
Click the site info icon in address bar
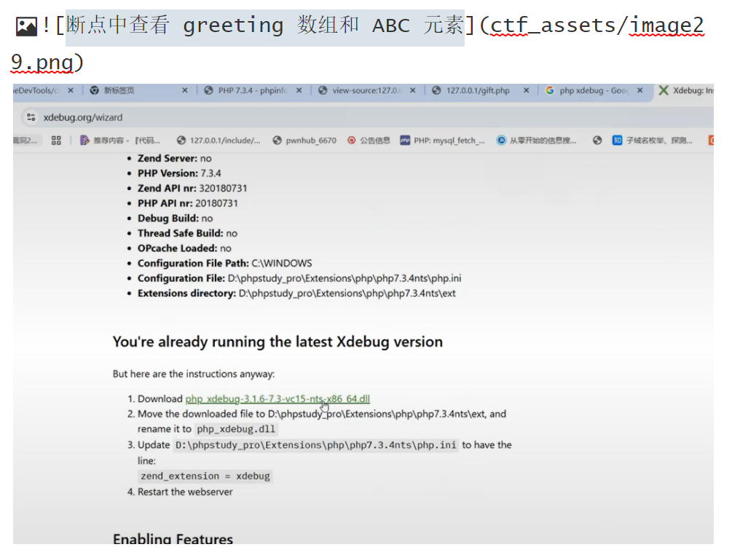31,117
